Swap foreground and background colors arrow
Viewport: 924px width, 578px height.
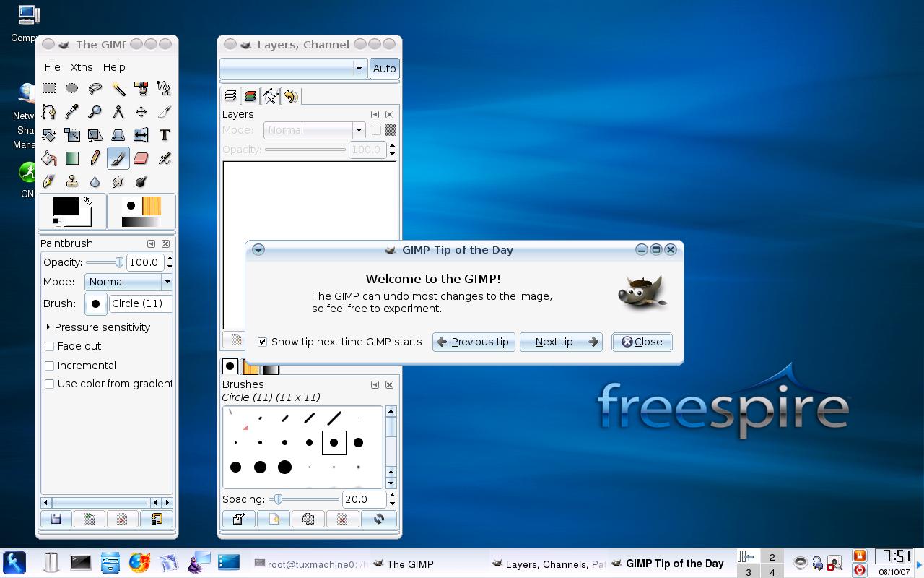pos(87,201)
